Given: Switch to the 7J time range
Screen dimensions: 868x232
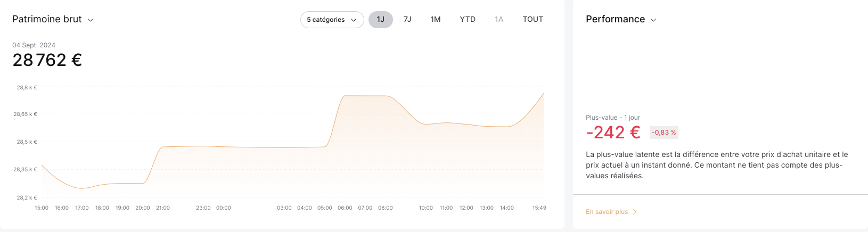Looking at the screenshot, I should click(x=407, y=20).
